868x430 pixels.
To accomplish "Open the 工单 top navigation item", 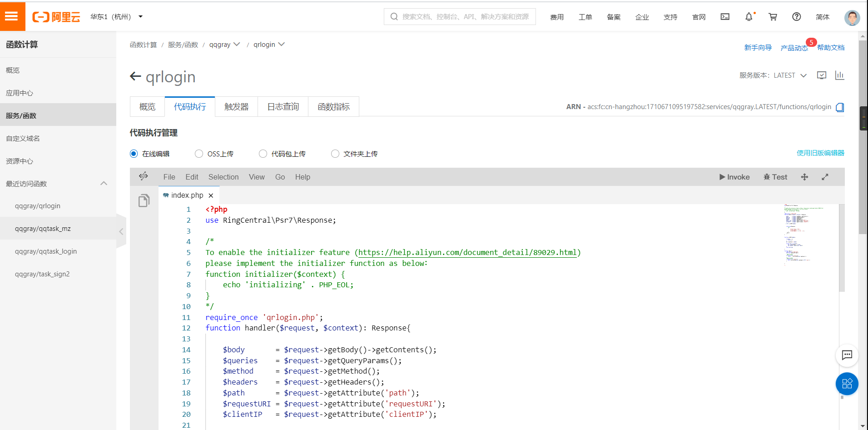I will [585, 17].
